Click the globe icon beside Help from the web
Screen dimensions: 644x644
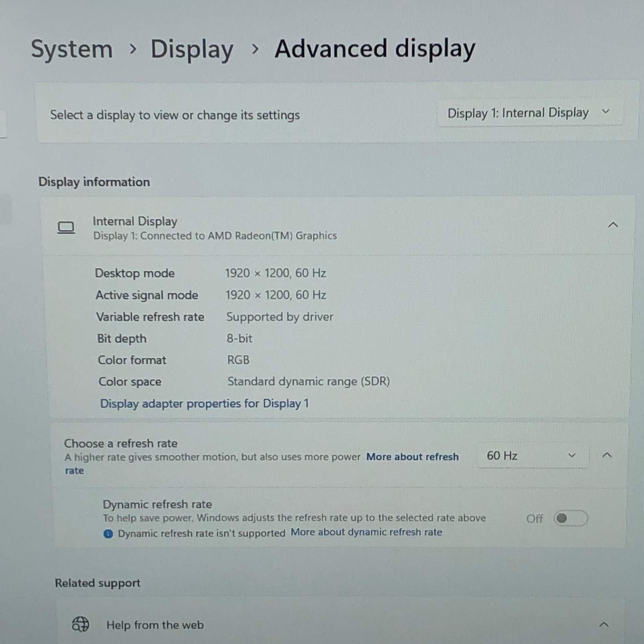(x=81, y=624)
